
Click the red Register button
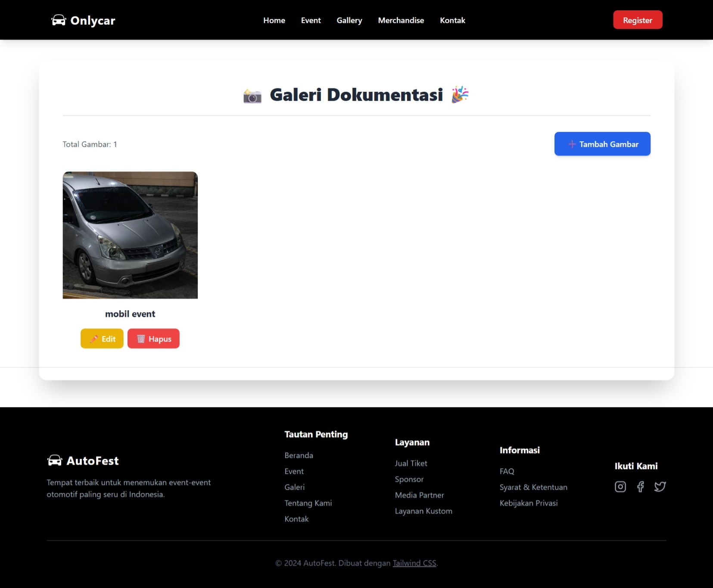click(x=638, y=20)
